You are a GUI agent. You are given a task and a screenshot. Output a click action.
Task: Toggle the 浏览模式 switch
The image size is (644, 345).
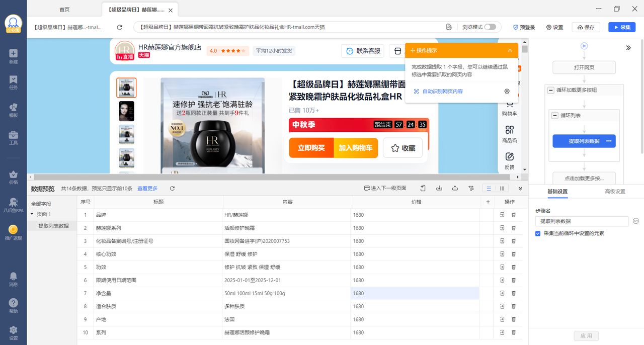tap(490, 27)
